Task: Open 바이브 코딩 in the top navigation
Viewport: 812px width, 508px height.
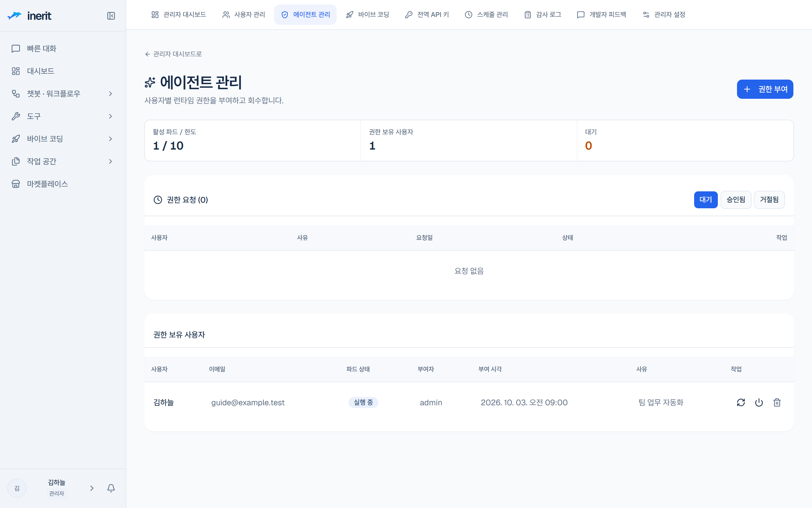Action: pyautogui.click(x=367, y=14)
